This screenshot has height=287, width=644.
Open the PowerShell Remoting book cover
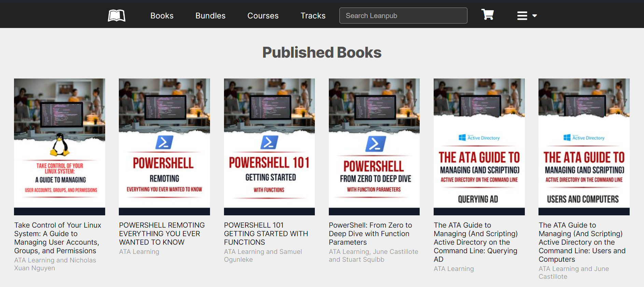pos(164,147)
